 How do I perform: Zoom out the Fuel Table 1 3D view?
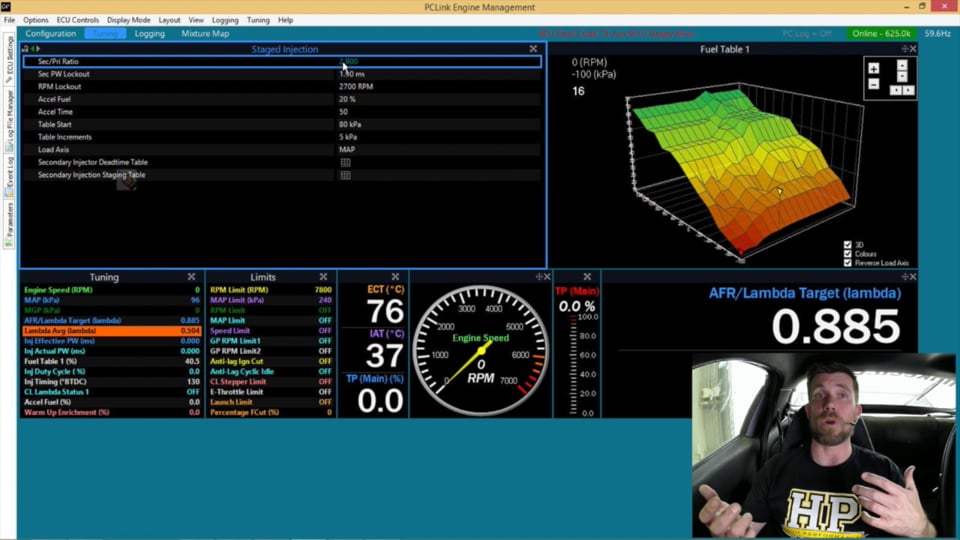click(x=874, y=84)
